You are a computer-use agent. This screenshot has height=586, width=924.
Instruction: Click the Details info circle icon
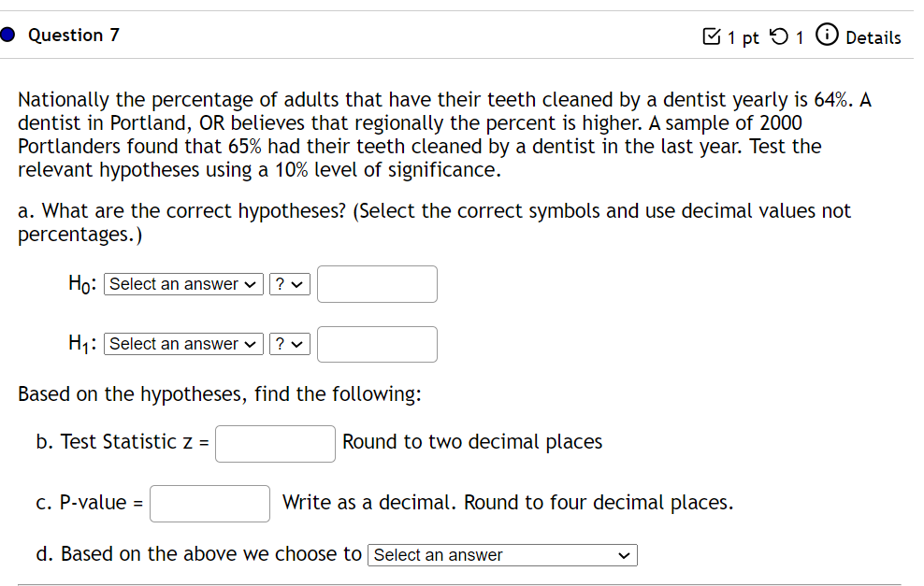[x=827, y=36]
